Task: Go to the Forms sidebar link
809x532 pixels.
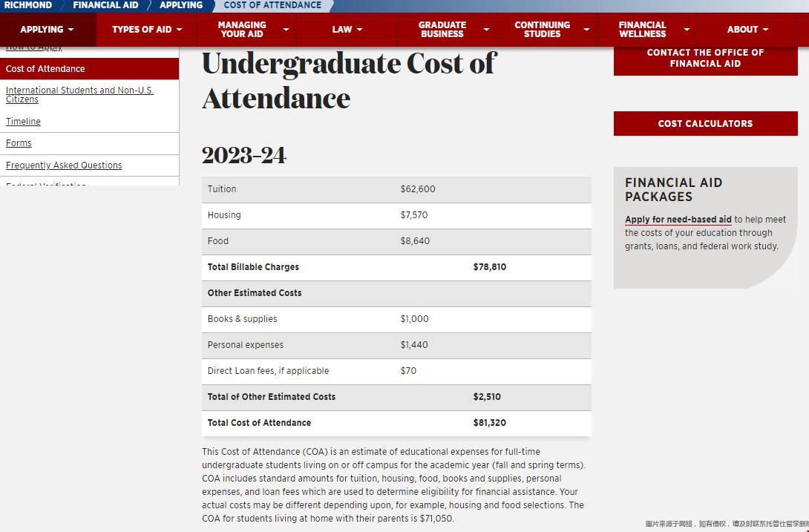Action: tap(19, 143)
